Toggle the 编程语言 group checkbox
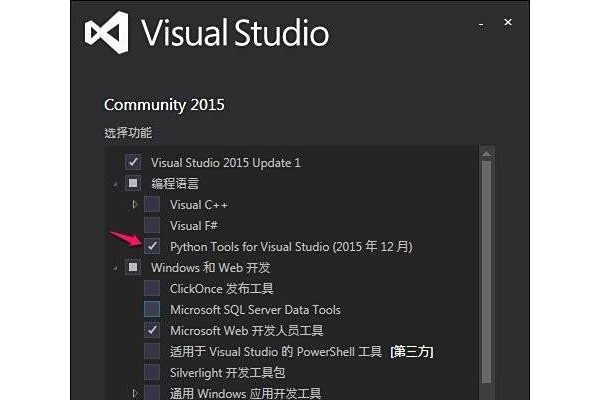The image size is (600, 400). click(x=133, y=183)
